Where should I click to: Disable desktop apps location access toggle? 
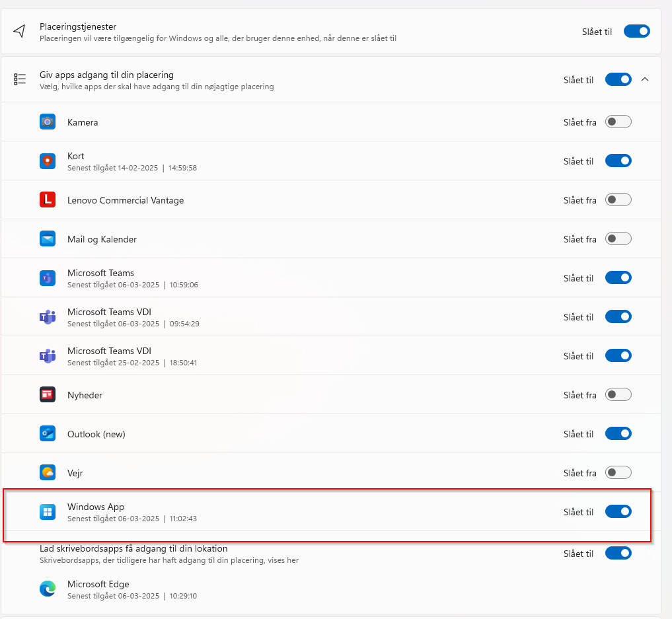(x=618, y=554)
